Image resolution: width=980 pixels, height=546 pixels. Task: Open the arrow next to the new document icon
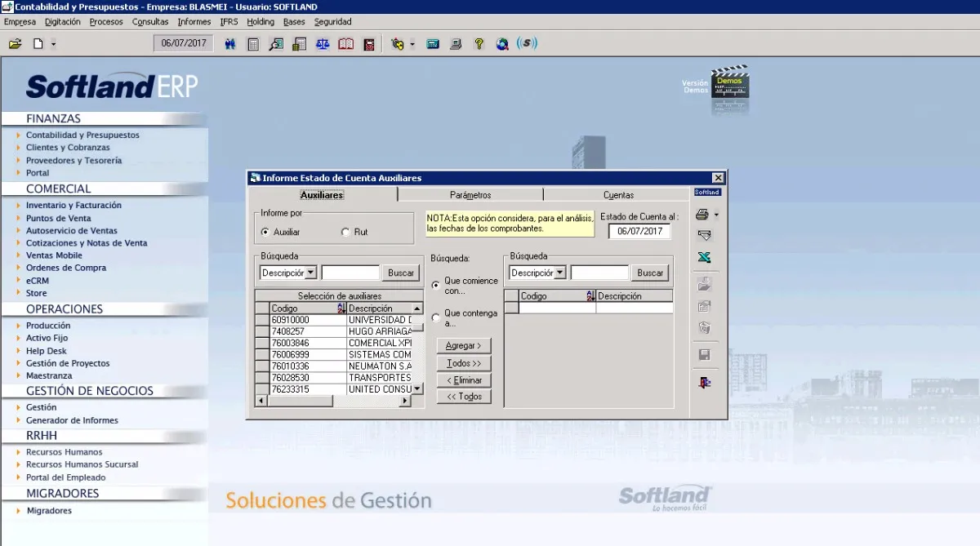click(53, 44)
